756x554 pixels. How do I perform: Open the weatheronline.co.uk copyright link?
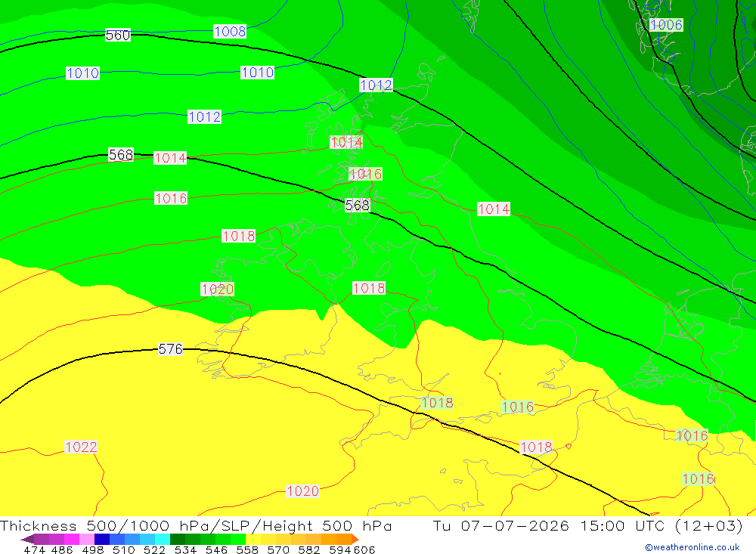pos(692,547)
